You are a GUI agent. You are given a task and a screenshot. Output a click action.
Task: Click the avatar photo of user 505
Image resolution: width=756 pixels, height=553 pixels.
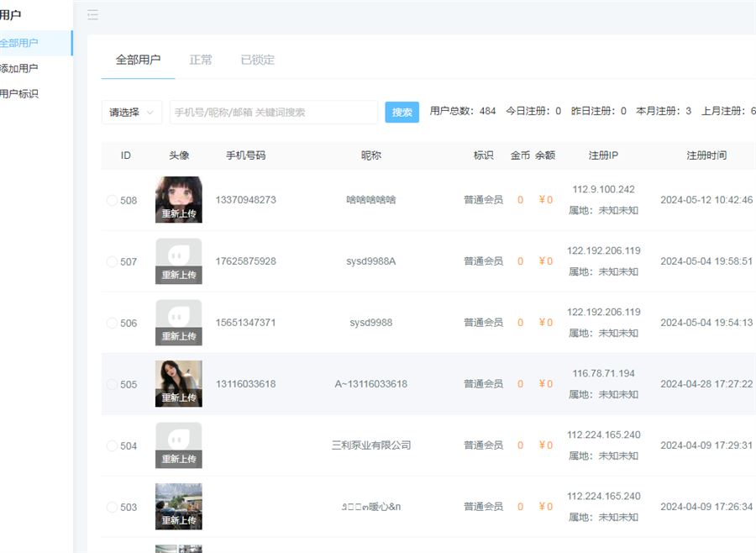click(178, 376)
